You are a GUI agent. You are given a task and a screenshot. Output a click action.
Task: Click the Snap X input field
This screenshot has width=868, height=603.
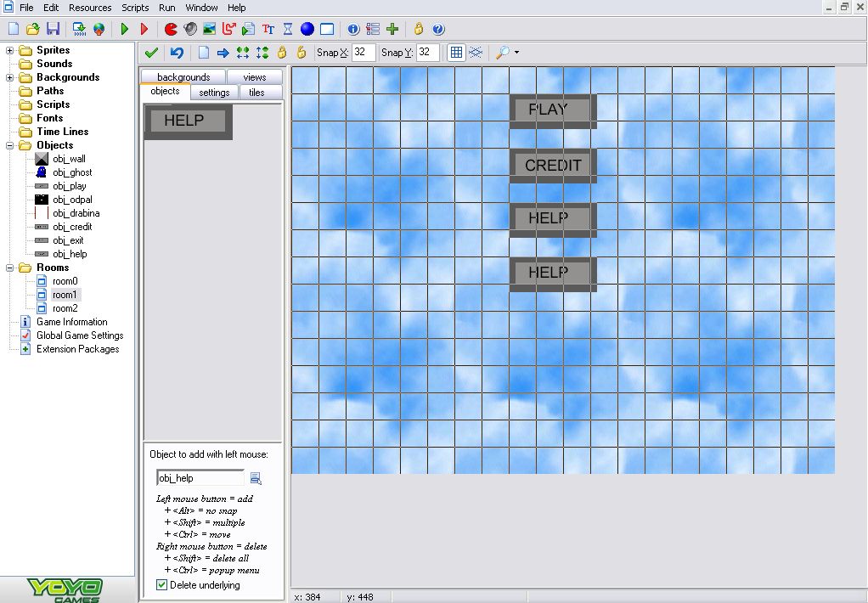click(x=364, y=53)
